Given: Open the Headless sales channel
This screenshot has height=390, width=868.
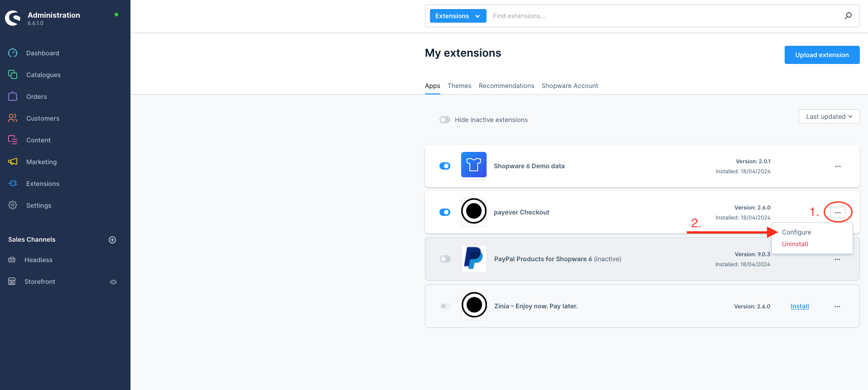Looking at the screenshot, I should point(39,260).
